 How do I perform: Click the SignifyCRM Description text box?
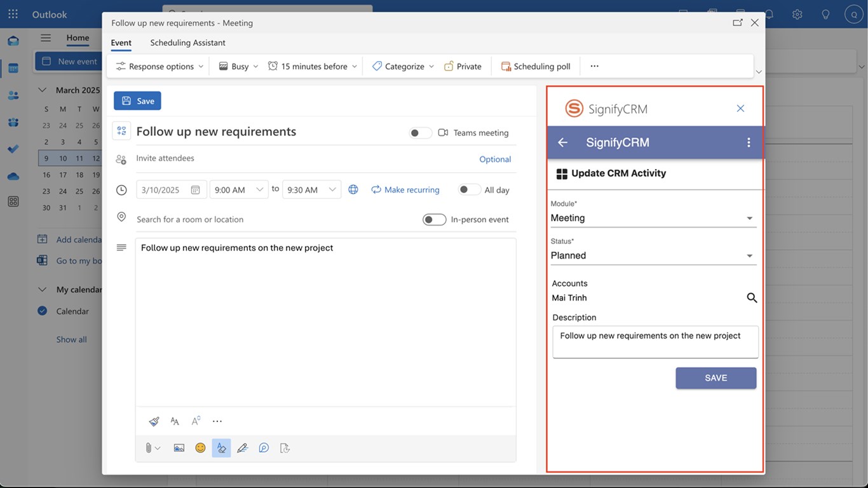pos(655,342)
